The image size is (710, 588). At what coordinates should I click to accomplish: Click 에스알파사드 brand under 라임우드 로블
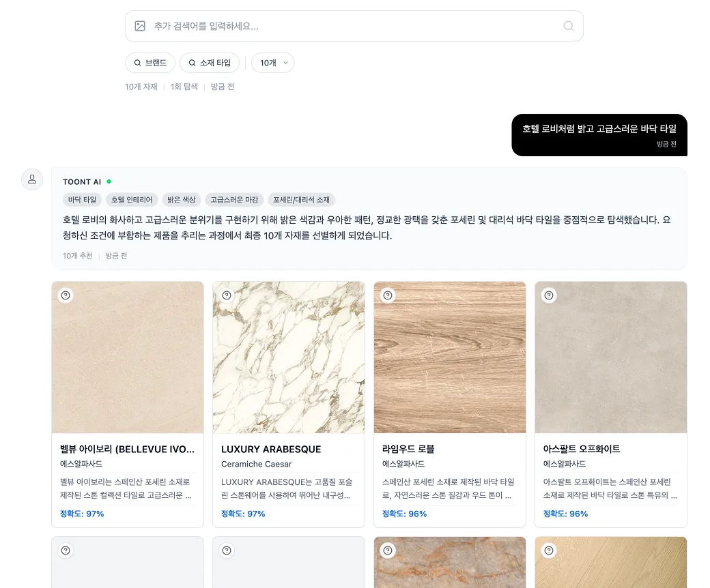click(403, 464)
